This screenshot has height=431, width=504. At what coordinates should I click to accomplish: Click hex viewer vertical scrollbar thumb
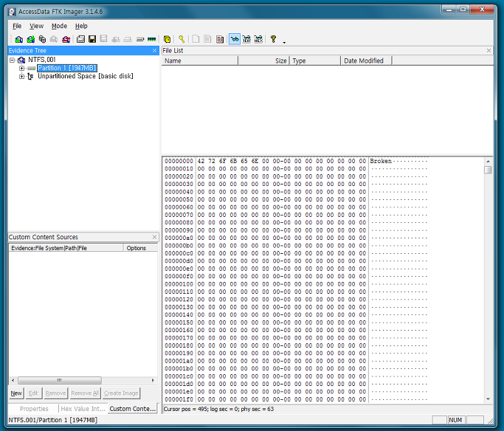click(x=488, y=170)
